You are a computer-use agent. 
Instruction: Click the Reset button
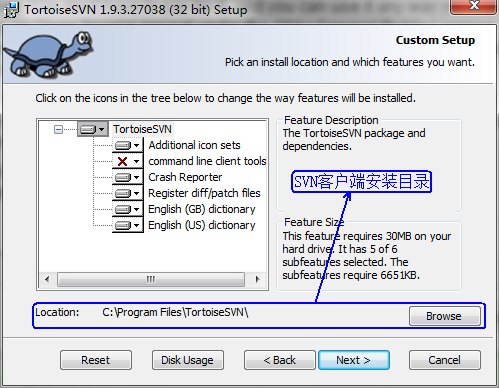pyautogui.click(x=96, y=360)
